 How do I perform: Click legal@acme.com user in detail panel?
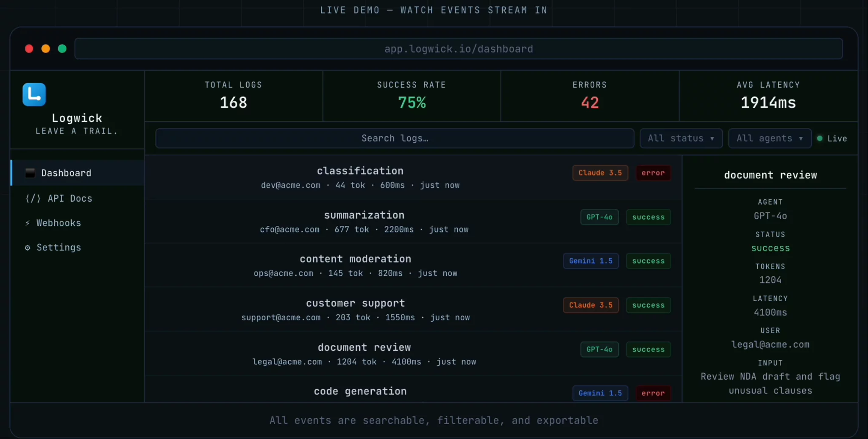click(x=771, y=345)
